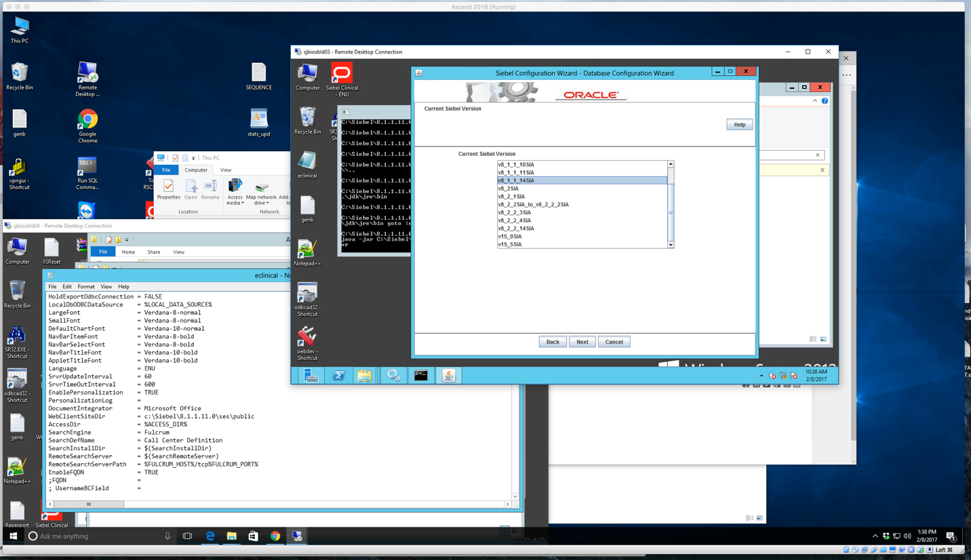Click Properties in This PC ribbon

pos(169,189)
